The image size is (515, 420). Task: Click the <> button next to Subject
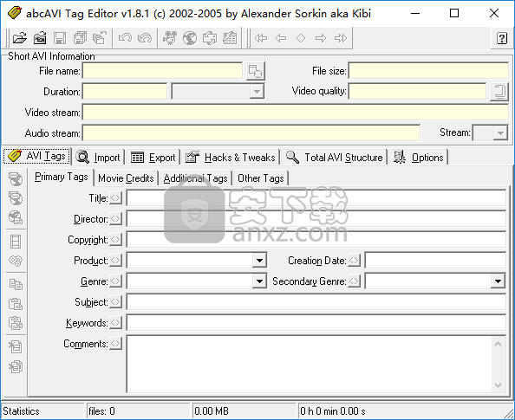point(115,302)
